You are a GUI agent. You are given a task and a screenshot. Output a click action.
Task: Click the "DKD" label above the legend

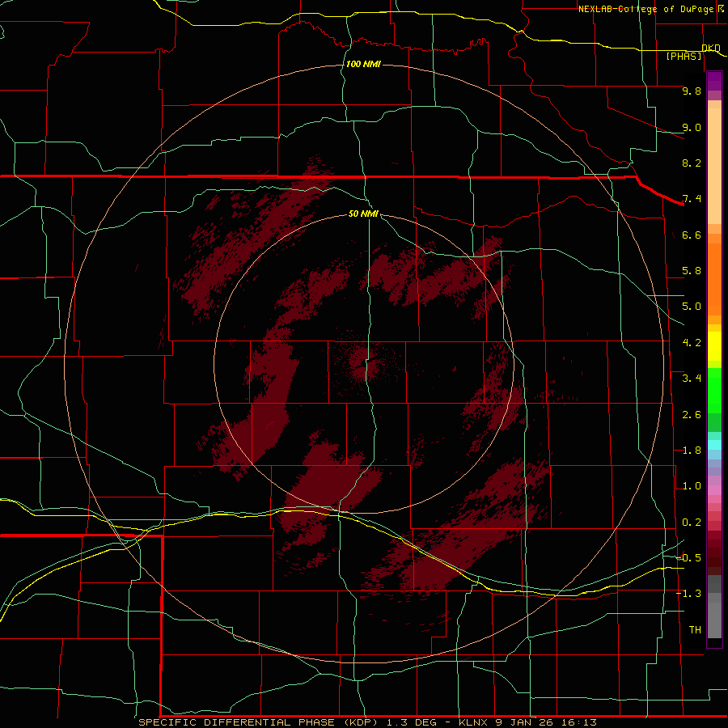(x=711, y=48)
